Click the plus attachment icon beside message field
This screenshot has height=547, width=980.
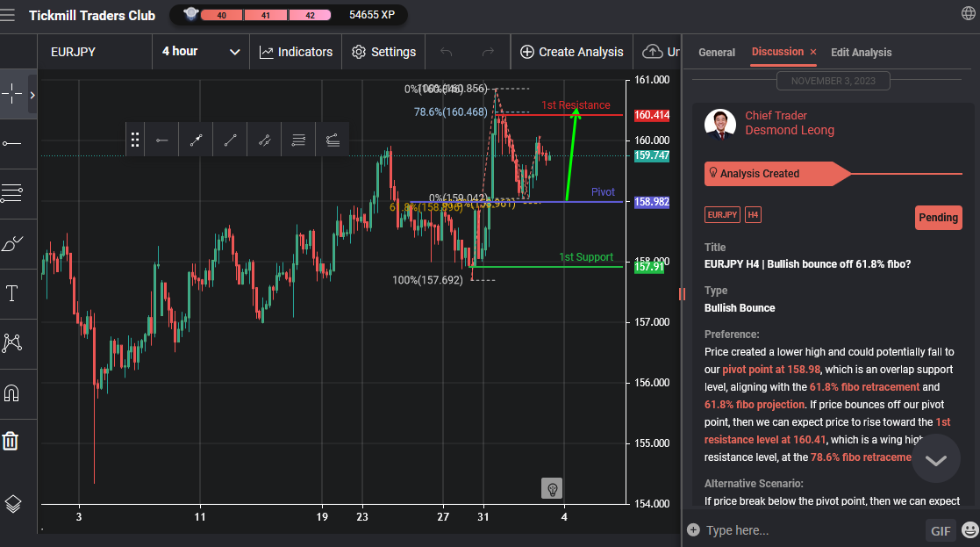pos(693,530)
